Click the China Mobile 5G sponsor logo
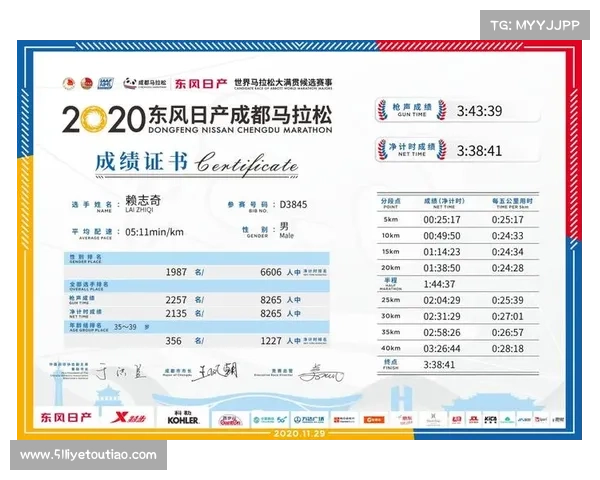 point(270,420)
